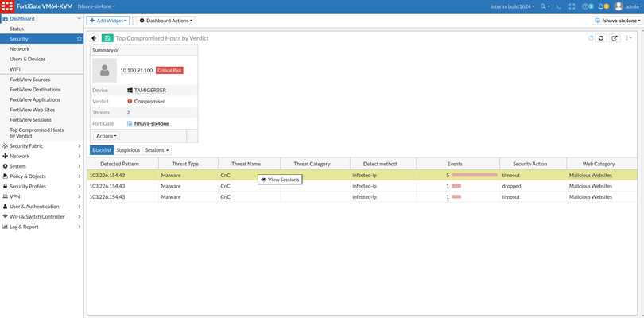The width and height of the screenshot is (644, 318).
Task: Expand the Dashboard Actions menu
Action: coord(165,21)
